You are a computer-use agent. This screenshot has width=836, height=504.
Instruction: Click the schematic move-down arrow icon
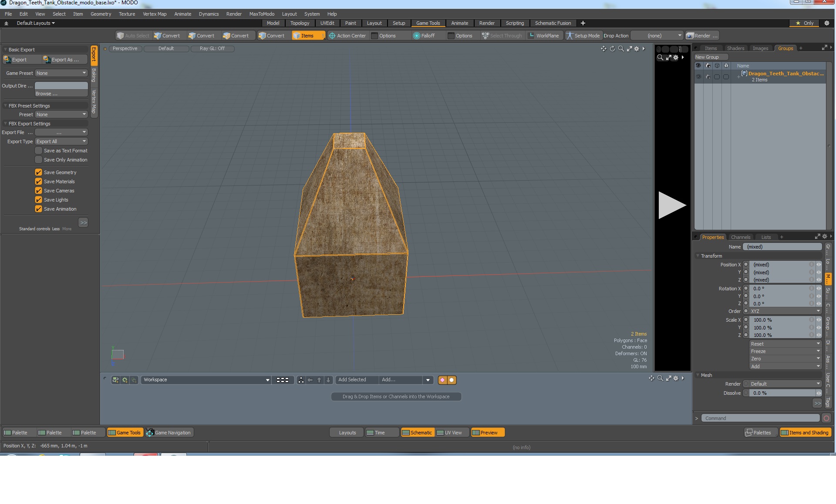(328, 380)
